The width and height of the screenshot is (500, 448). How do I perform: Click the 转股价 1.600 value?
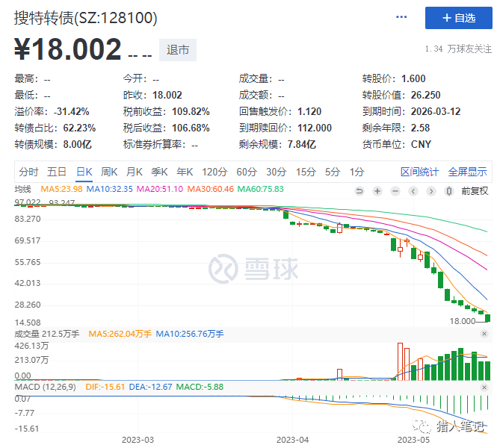point(413,78)
